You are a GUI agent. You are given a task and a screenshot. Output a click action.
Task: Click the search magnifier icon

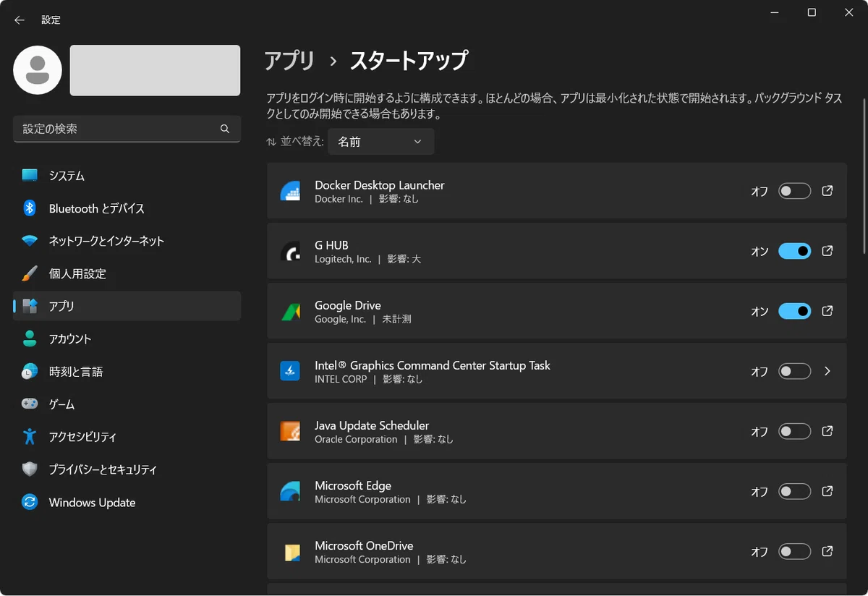[x=225, y=129]
